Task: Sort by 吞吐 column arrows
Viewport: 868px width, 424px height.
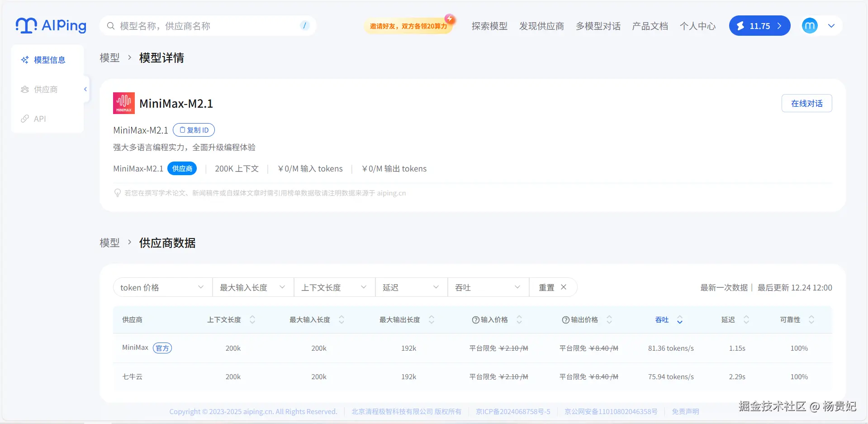Action: (x=679, y=320)
